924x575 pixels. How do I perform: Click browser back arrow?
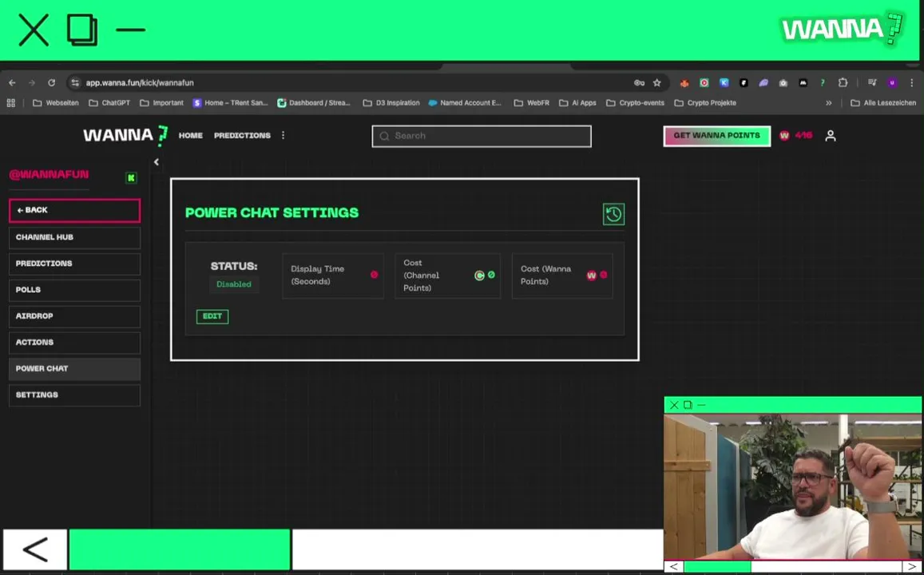click(x=12, y=83)
